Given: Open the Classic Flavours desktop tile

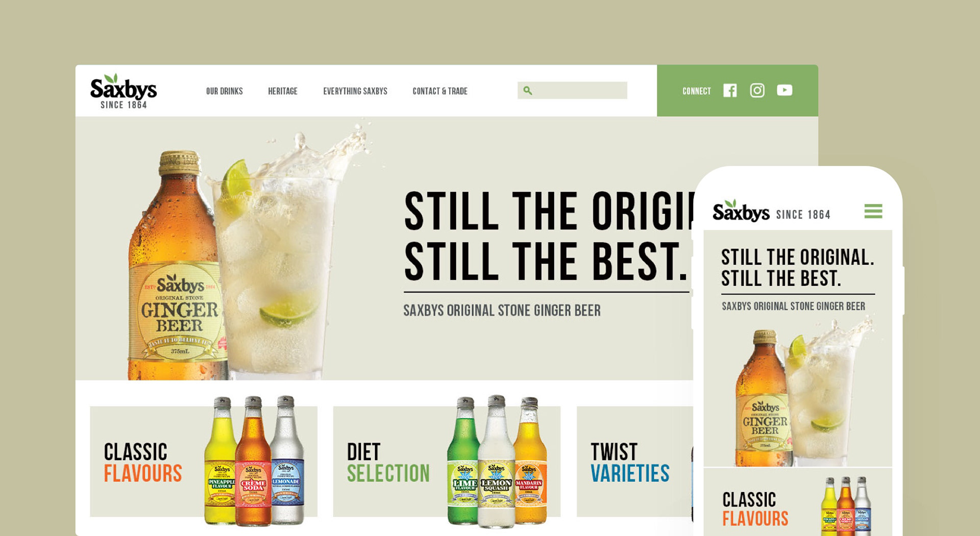Looking at the screenshot, I should pos(204,462).
